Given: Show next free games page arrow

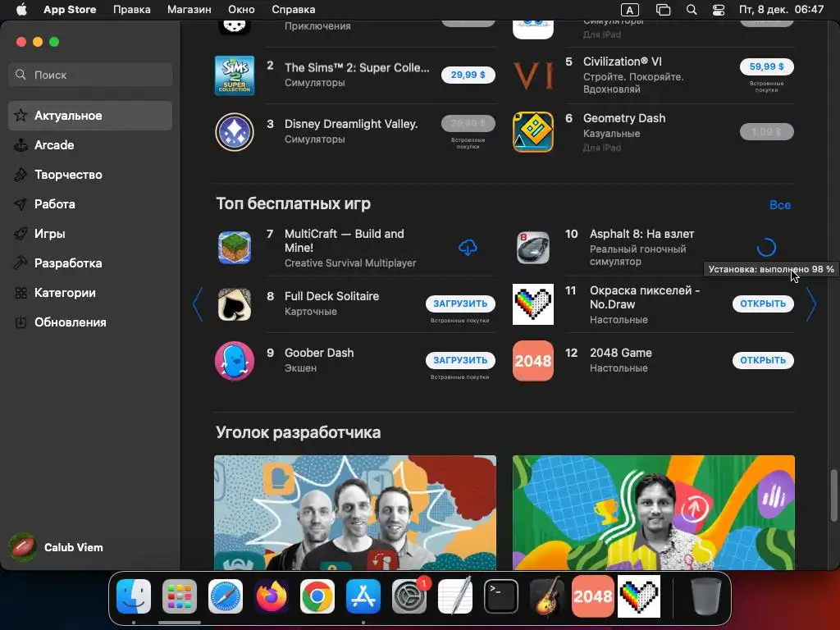Looking at the screenshot, I should click(x=811, y=304).
